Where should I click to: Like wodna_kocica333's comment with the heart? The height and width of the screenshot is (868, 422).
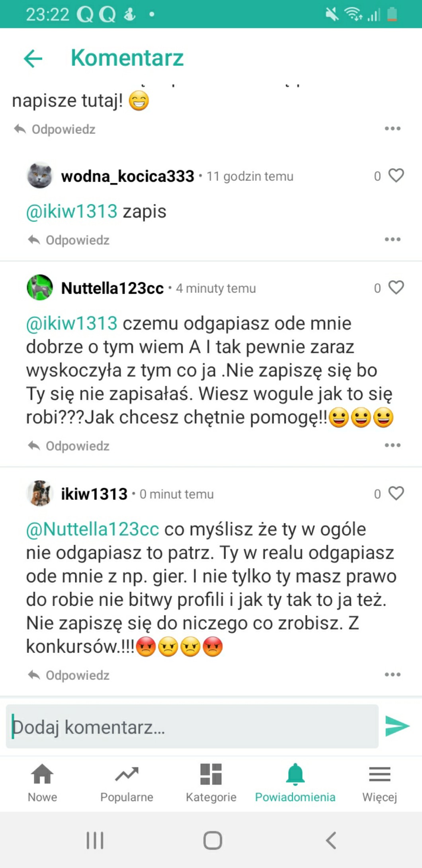click(396, 175)
